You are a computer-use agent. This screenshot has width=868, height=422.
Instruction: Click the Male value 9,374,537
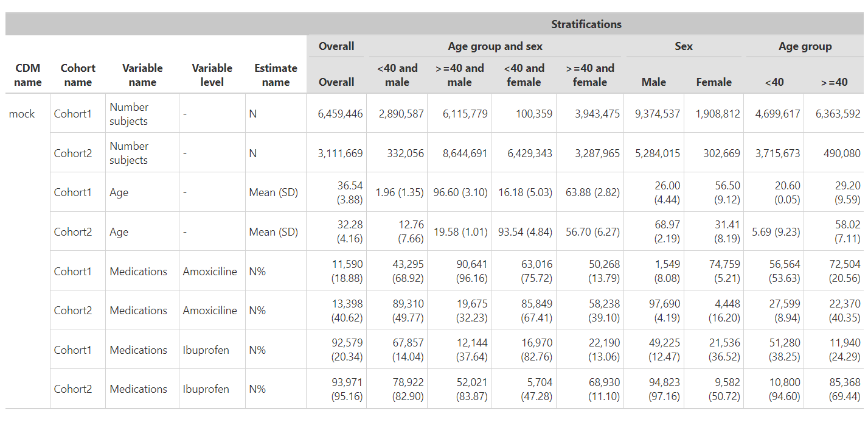pyautogui.click(x=657, y=114)
